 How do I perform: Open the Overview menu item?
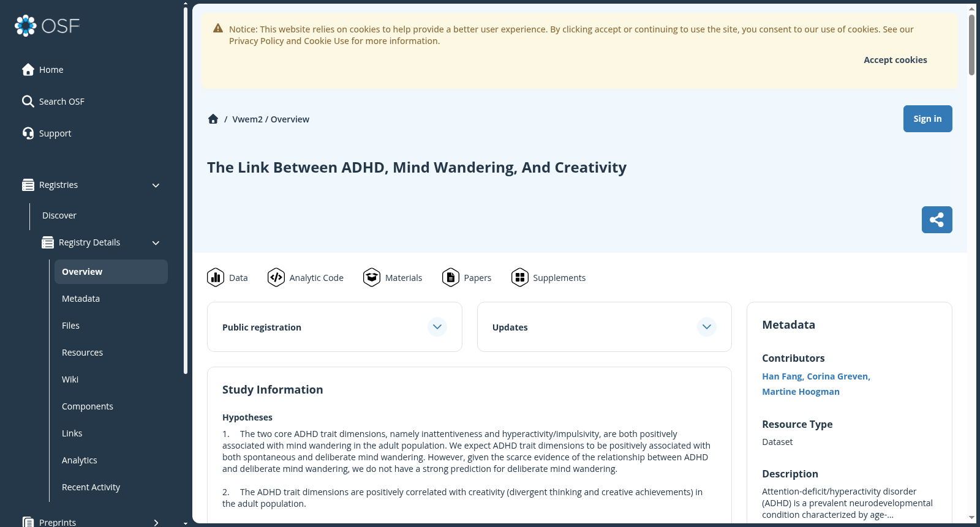click(111, 272)
